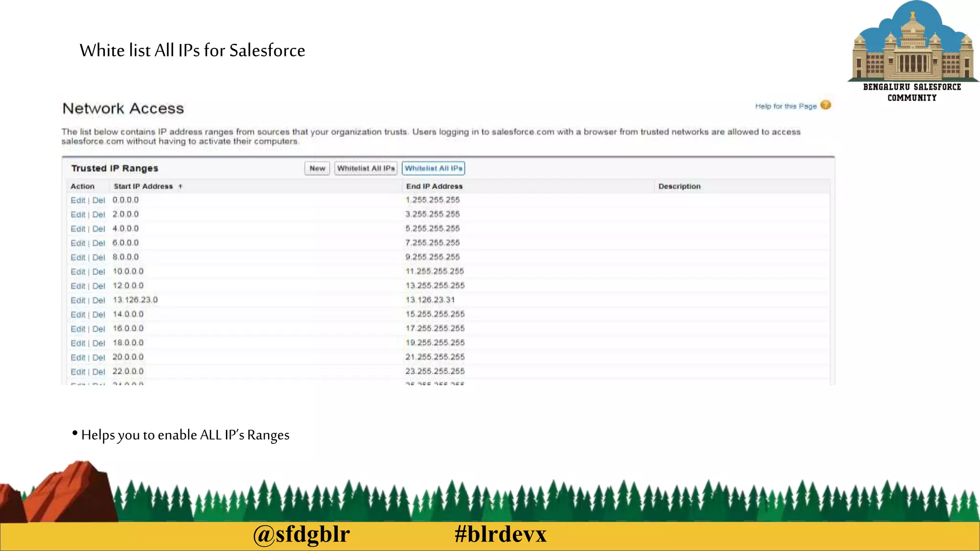This screenshot has height=551, width=980.
Task: Click the New trusted IP range button
Action: click(317, 168)
